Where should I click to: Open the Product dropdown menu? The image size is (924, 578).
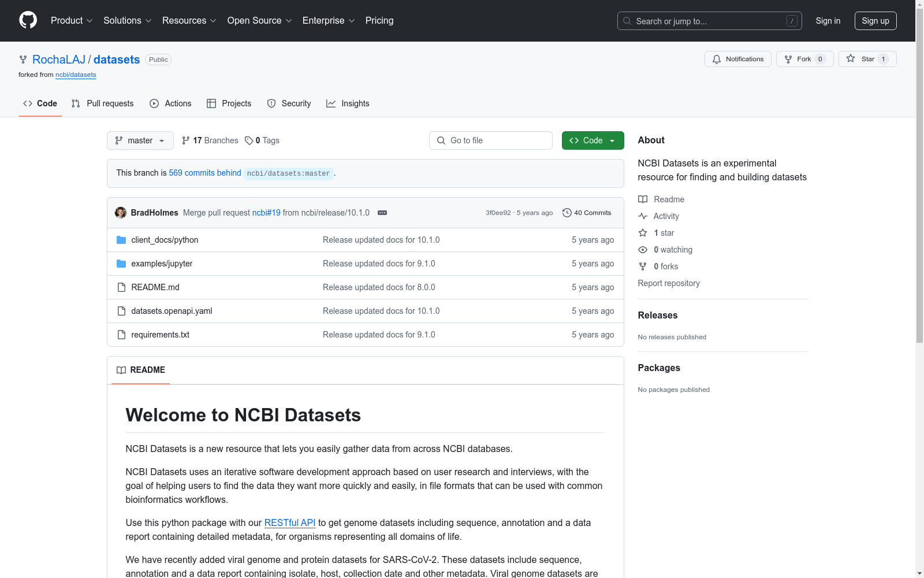72,21
